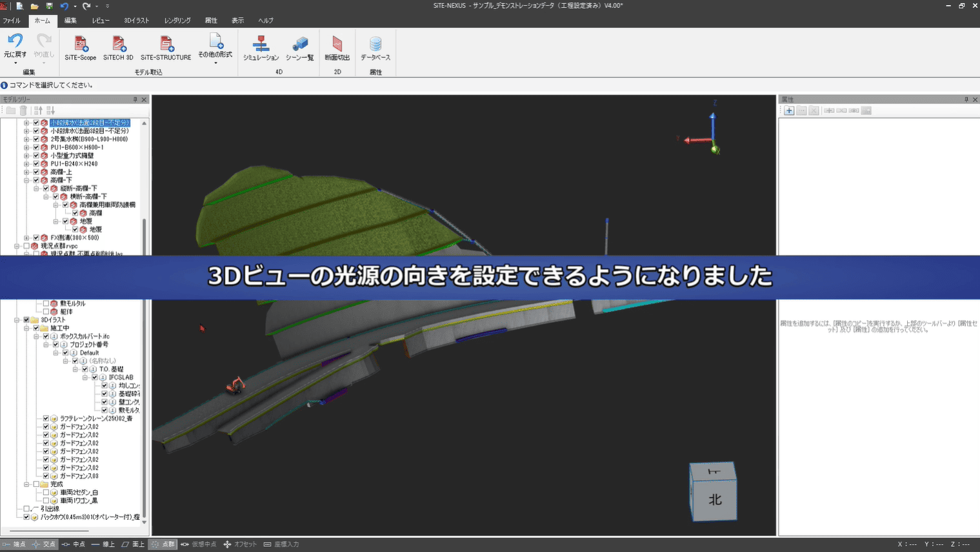The height and width of the screenshot is (552, 980).
Task: Select the 小段排水(法面3段目-不足分) tree item
Action: tap(89, 131)
